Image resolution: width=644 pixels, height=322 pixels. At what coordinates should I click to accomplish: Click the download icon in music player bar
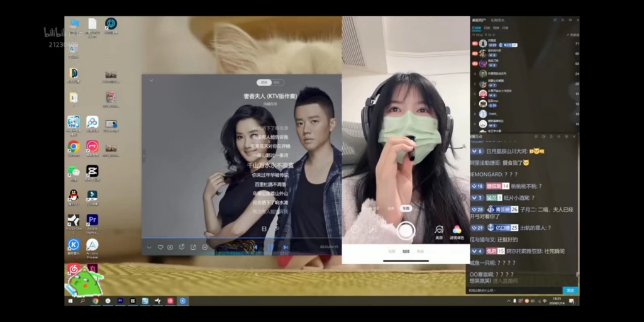[x=170, y=247]
